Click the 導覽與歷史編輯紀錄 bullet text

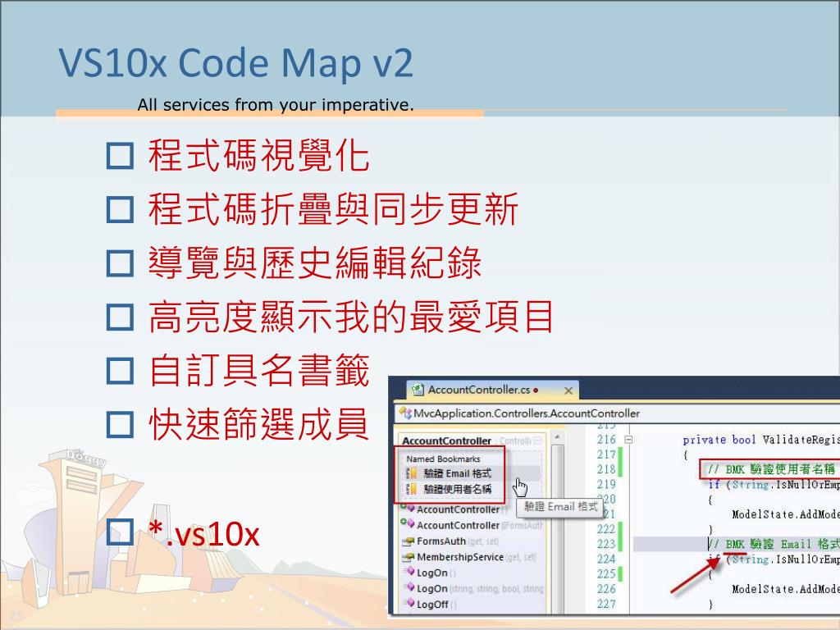(314, 263)
